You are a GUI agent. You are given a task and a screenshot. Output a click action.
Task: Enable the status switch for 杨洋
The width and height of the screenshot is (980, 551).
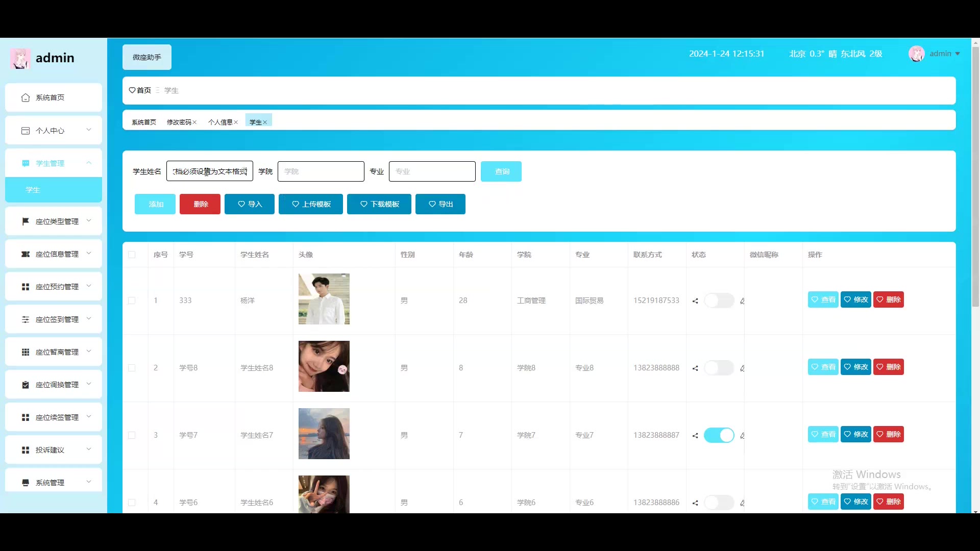(x=719, y=300)
